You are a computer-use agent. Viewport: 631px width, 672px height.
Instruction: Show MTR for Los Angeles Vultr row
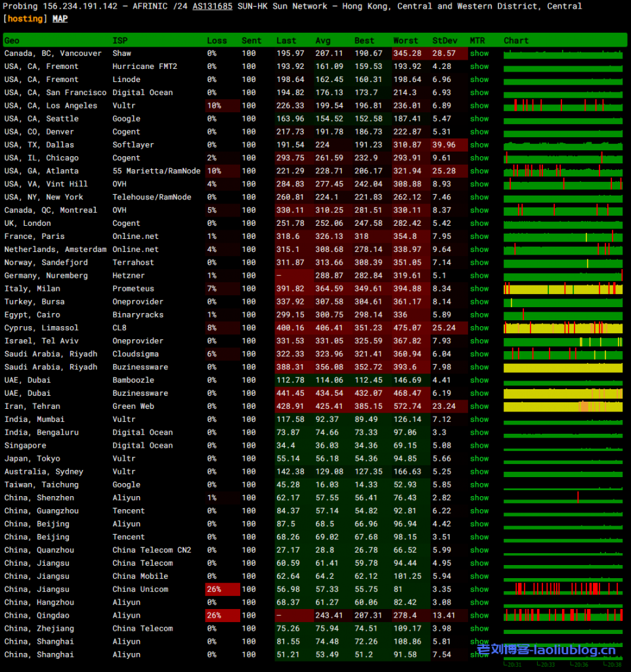(x=479, y=106)
